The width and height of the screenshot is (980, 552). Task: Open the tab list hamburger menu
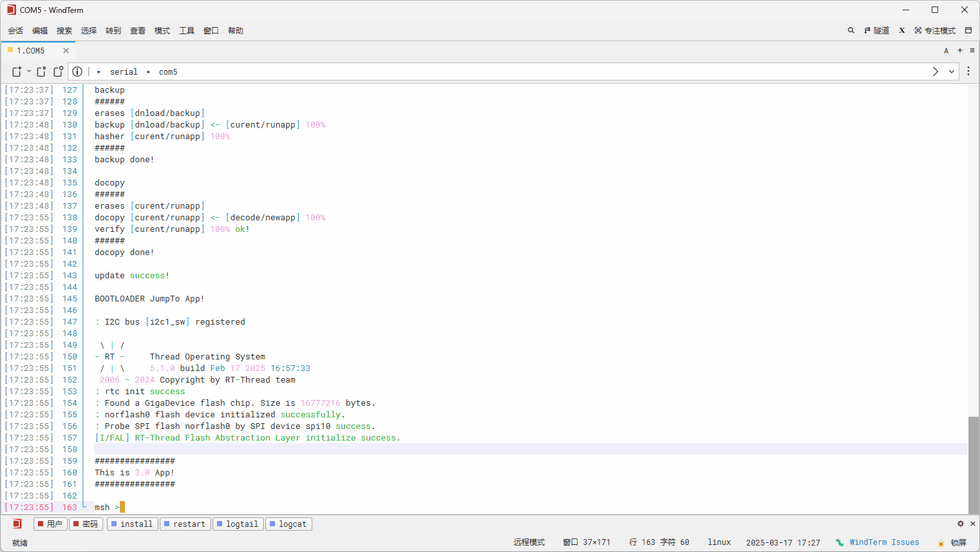[972, 50]
